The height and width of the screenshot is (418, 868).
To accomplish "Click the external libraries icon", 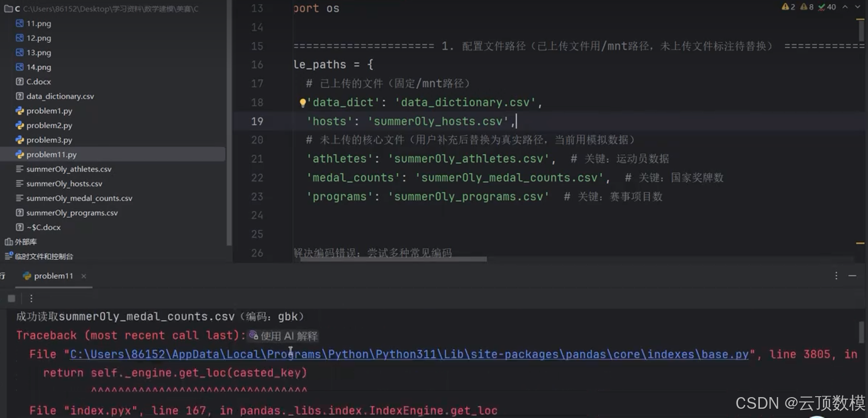I will [8, 242].
